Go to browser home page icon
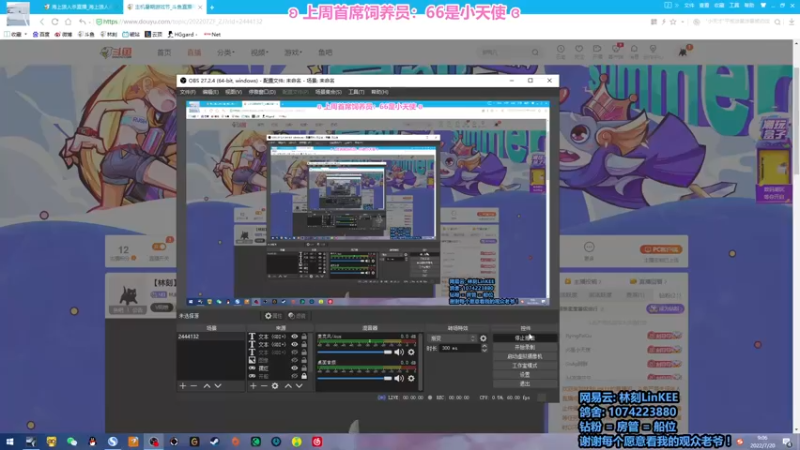Viewport: 800px width, 450px height. (x=68, y=22)
